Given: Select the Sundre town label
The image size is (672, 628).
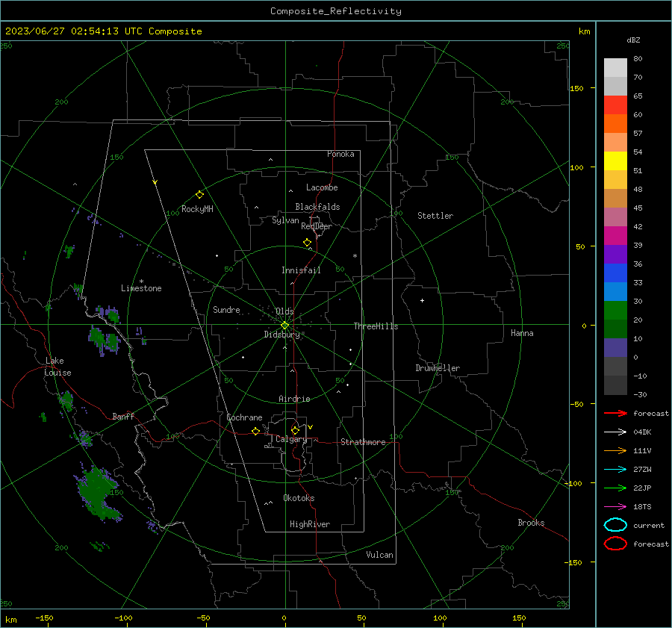Looking at the screenshot, I should pyautogui.click(x=226, y=309).
